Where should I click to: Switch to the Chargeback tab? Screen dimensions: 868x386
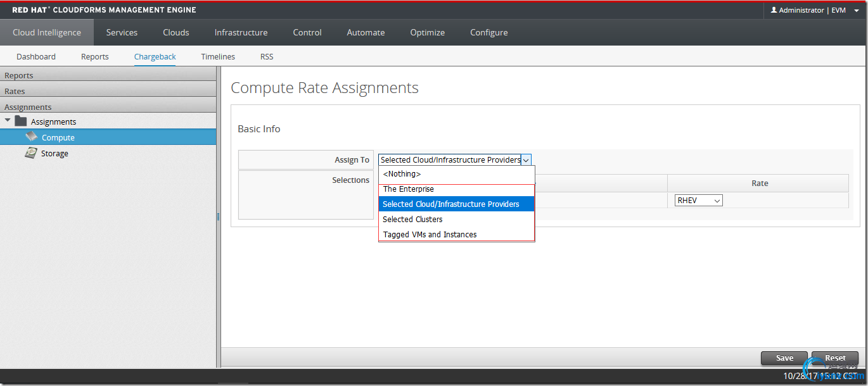click(x=155, y=56)
